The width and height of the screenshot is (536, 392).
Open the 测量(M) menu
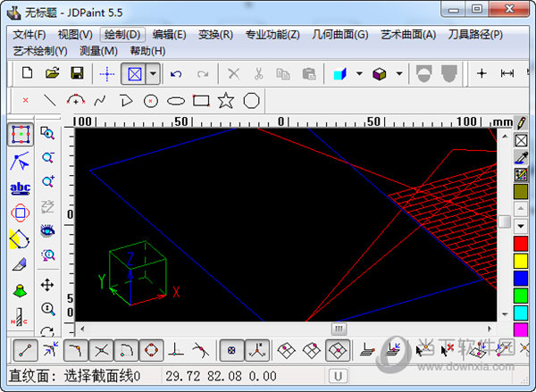click(x=98, y=51)
